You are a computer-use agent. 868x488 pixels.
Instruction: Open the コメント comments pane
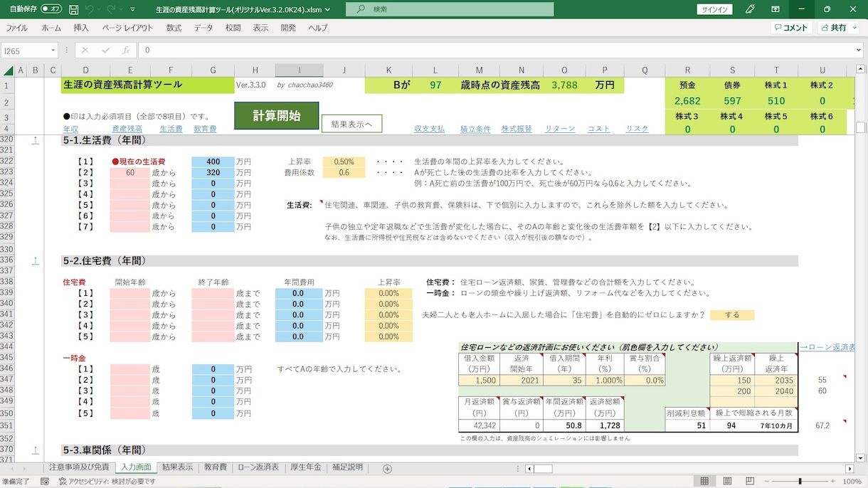(x=791, y=28)
